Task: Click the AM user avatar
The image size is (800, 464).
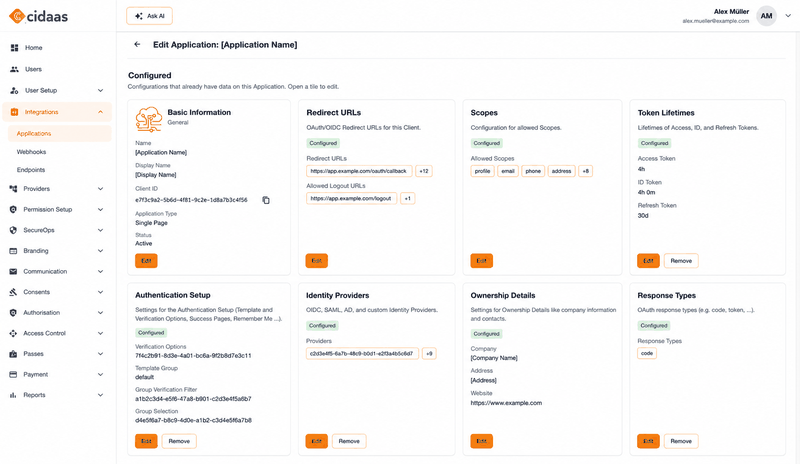Action: [766, 16]
